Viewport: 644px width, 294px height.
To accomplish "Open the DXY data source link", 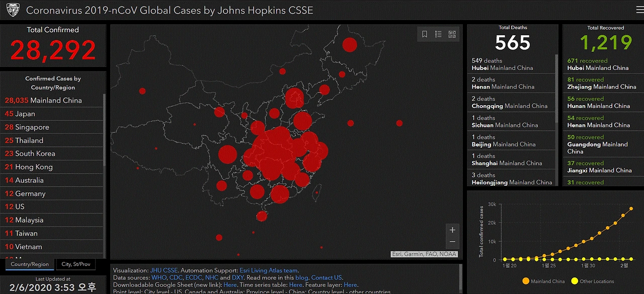I will coord(237,277).
